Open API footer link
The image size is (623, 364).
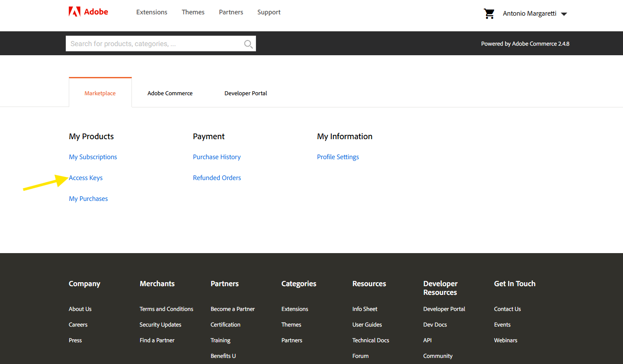coord(428,340)
